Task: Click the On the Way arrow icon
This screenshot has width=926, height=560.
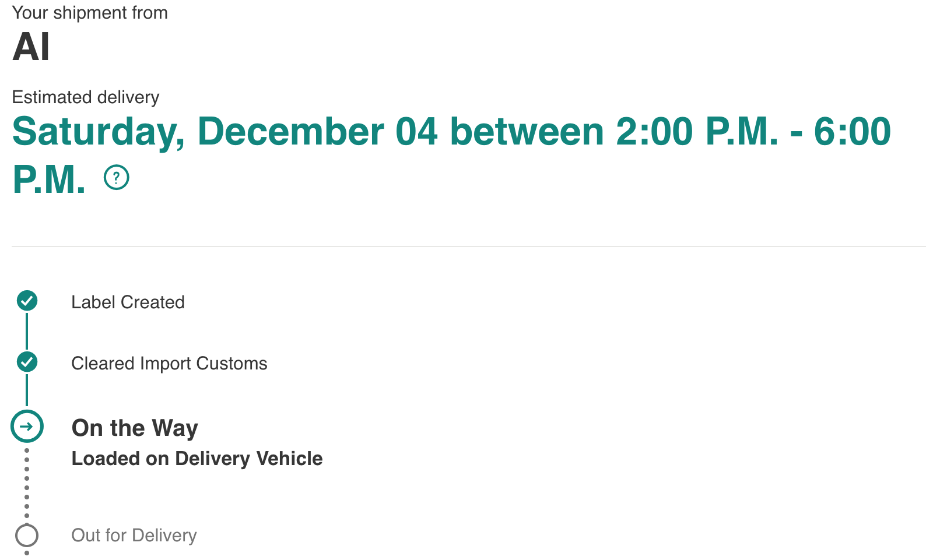Action: click(27, 427)
